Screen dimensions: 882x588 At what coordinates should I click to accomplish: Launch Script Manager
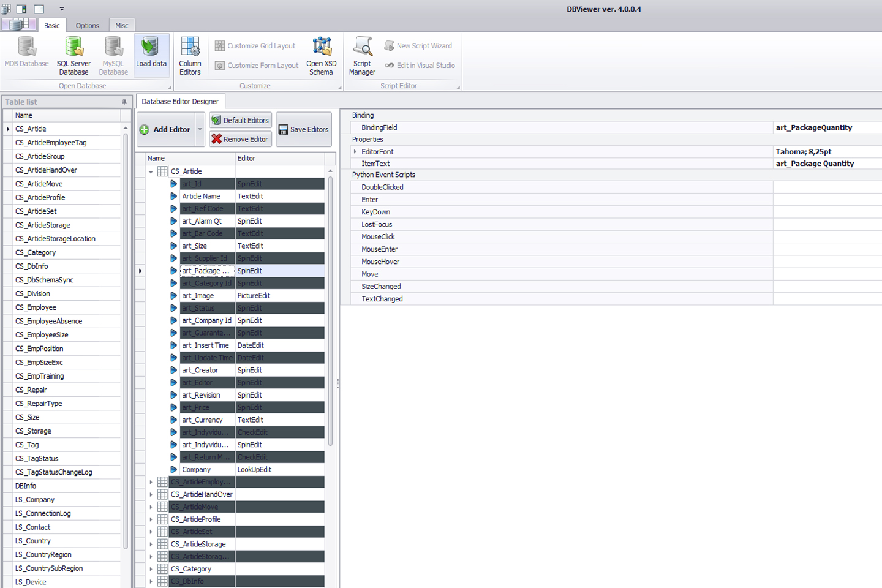362,55
